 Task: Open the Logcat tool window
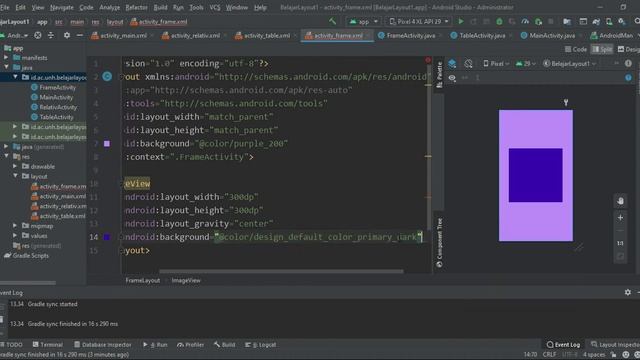tap(260, 344)
